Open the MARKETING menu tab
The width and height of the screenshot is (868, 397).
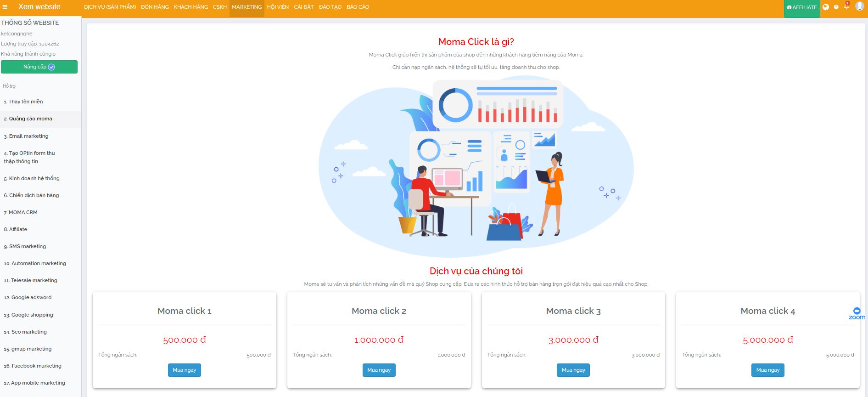[246, 7]
